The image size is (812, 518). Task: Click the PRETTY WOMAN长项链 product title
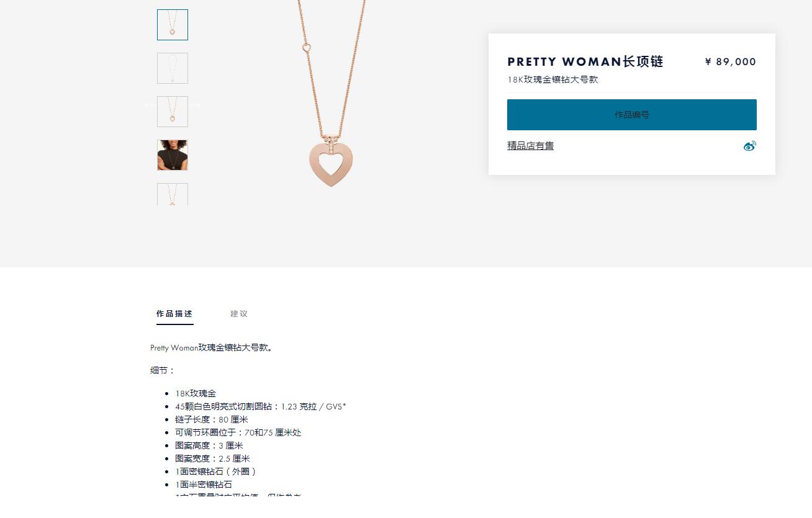coord(585,61)
